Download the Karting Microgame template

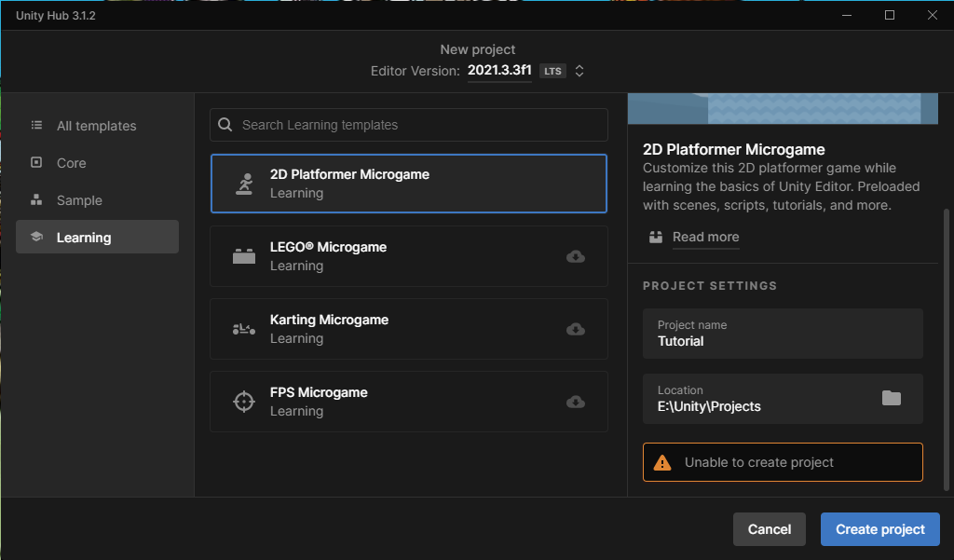576,329
